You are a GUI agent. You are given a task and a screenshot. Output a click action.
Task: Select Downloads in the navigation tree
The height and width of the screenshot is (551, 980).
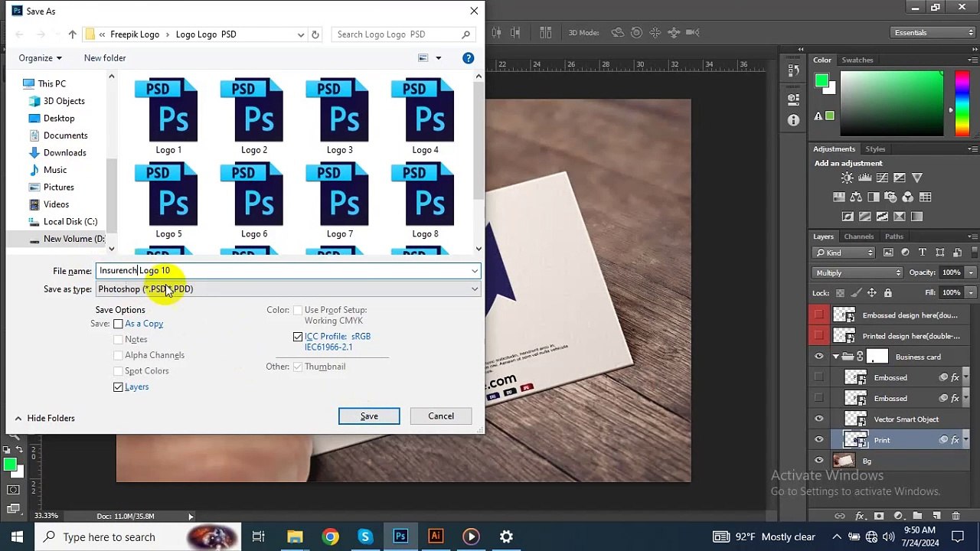tap(64, 153)
